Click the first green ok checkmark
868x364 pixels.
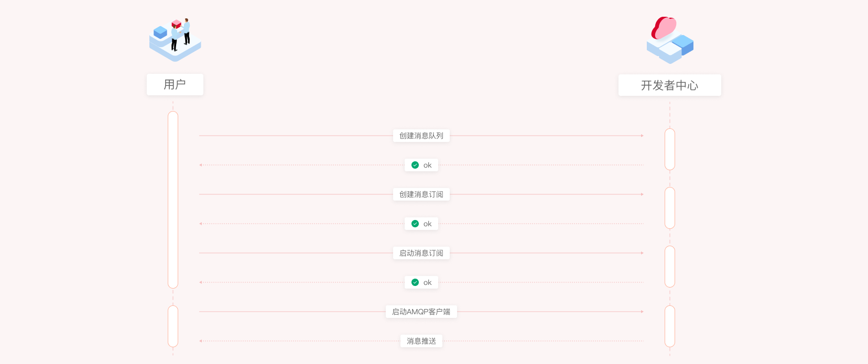(415, 165)
